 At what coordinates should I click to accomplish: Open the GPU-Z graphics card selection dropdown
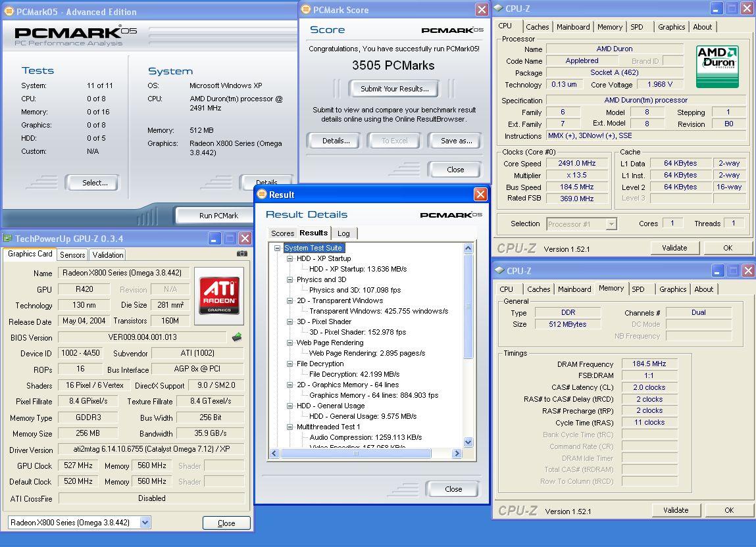click(x=145, y=523)
